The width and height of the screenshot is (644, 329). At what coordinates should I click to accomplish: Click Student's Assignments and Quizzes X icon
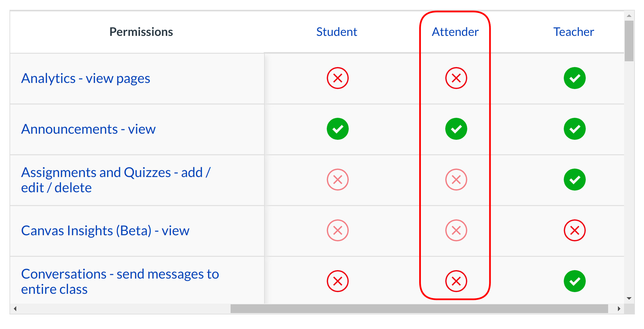[x=338, y=180]
